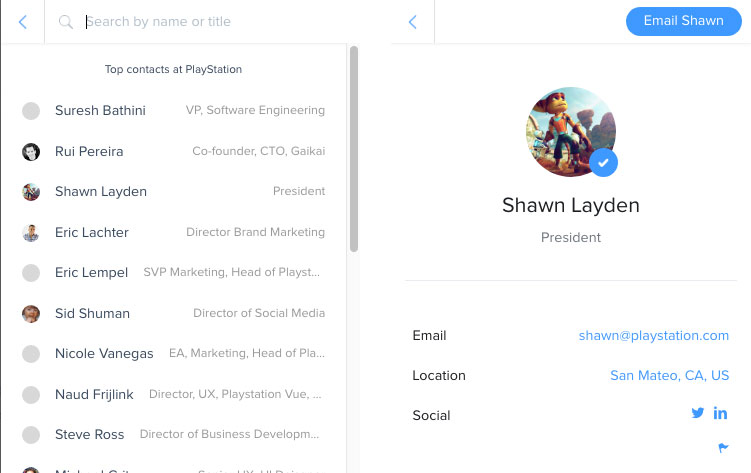Click the contacts list scrollbar
The height and width of the screenshot is (473, 751).
(354, 149)
